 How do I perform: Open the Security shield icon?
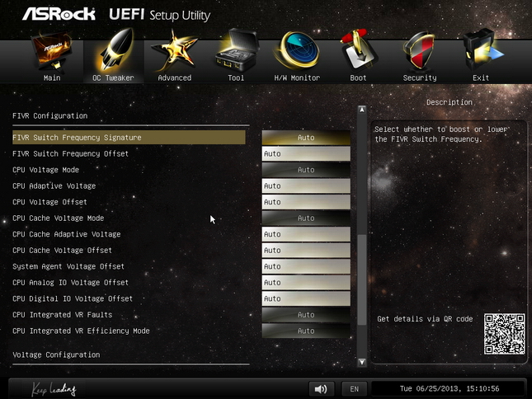coord(419,51)
